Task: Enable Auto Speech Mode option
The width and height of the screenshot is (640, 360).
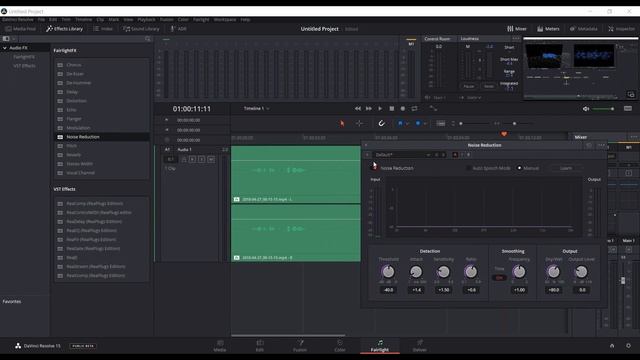Action: pos(468,168)
